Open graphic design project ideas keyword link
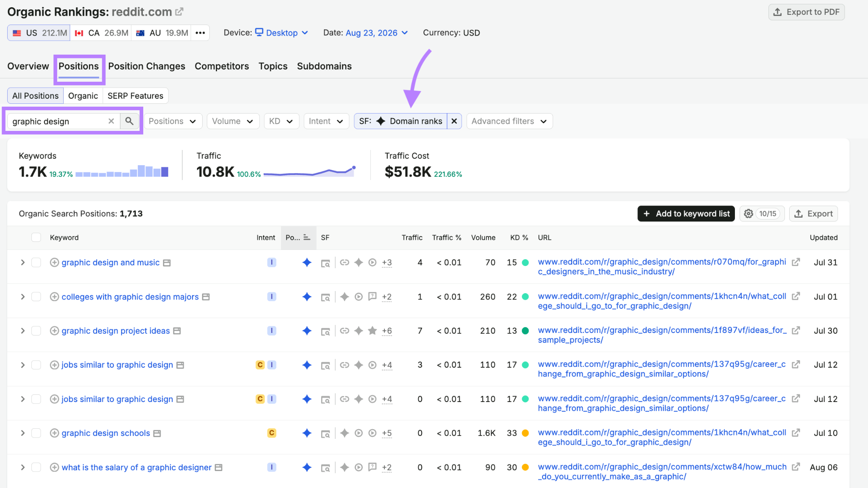Screen dimensions: 868x488 (x=116, y=331)
